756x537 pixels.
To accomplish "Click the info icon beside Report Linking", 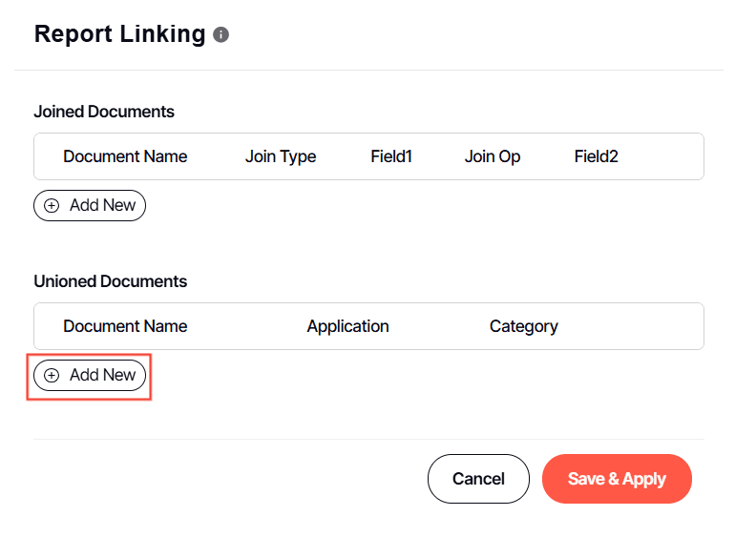I will click(220, 35).
